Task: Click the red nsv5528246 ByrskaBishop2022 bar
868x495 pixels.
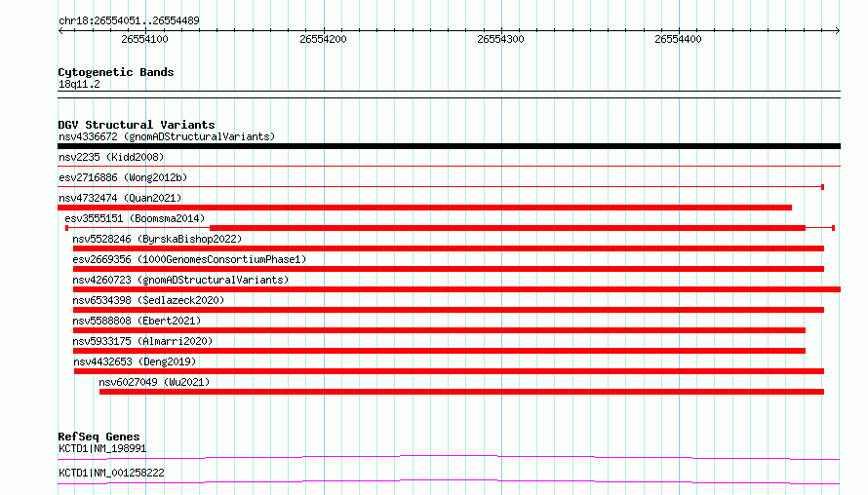Action: pyautogui.click(x=449, y=248)
